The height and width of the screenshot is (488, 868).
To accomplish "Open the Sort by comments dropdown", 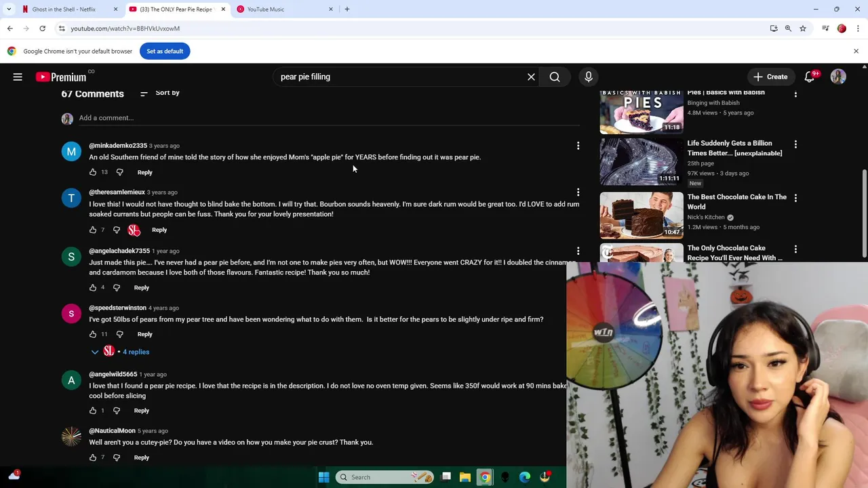I will [159, 93].
